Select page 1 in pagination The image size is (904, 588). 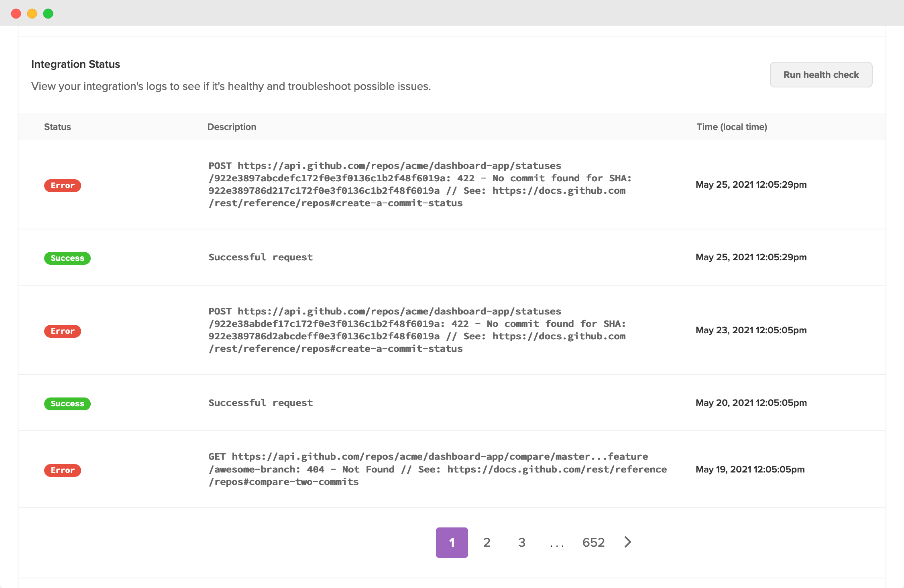pos(452,542)
